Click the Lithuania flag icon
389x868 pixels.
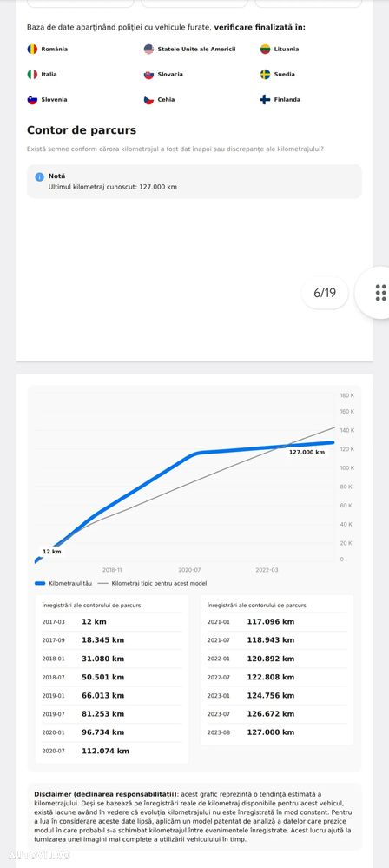point(265,49)
